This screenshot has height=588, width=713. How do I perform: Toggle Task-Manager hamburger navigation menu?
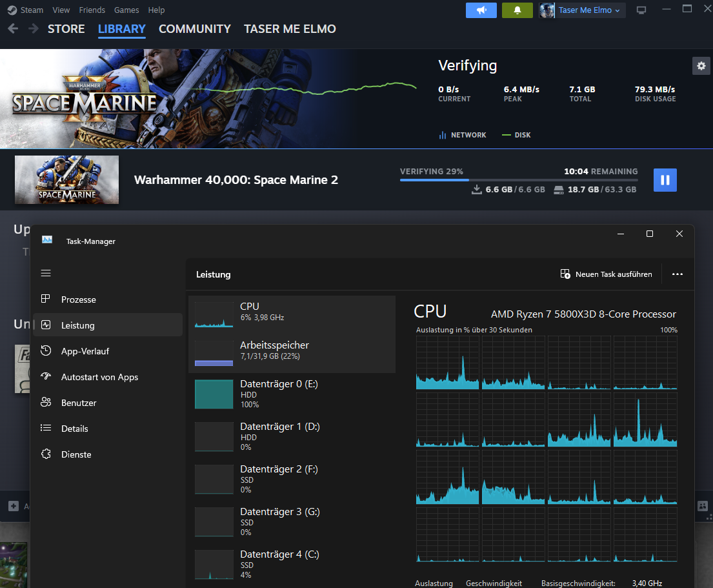click(46, 273)
